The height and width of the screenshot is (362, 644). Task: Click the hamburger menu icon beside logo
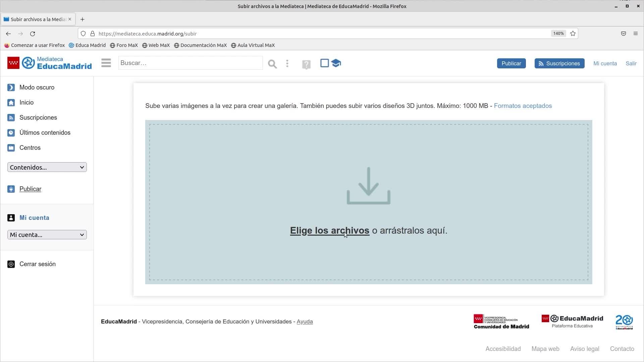tap(106, 63)
